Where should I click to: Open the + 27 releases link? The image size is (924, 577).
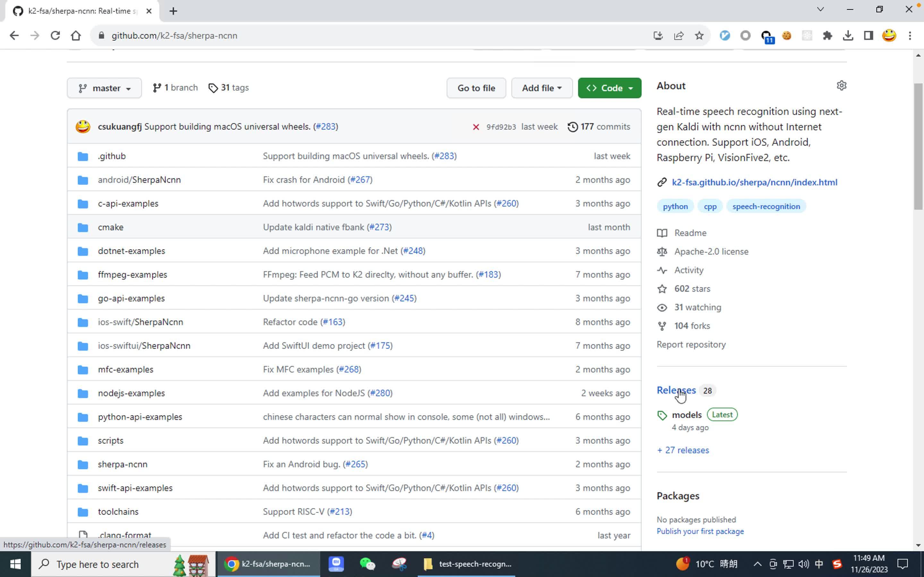[683, 450]
